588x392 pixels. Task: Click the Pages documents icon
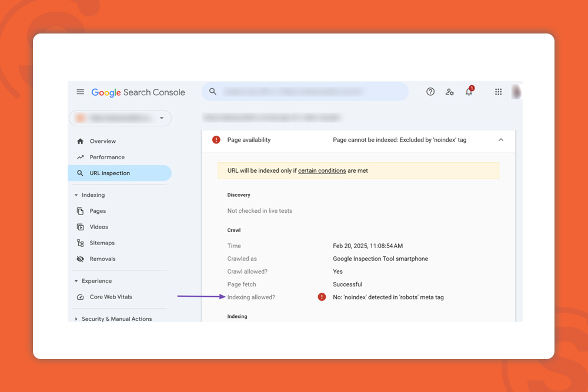pyautogui.click(x=80, y=211)
